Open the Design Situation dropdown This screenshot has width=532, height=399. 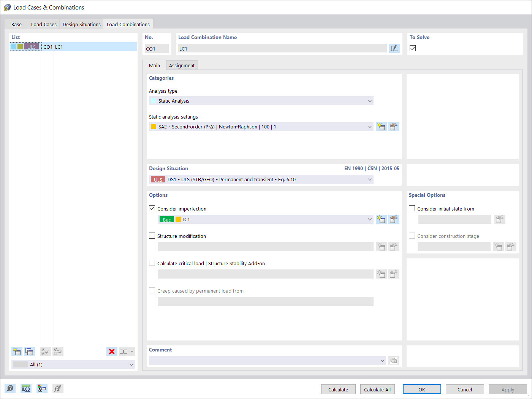click(370, 179)
